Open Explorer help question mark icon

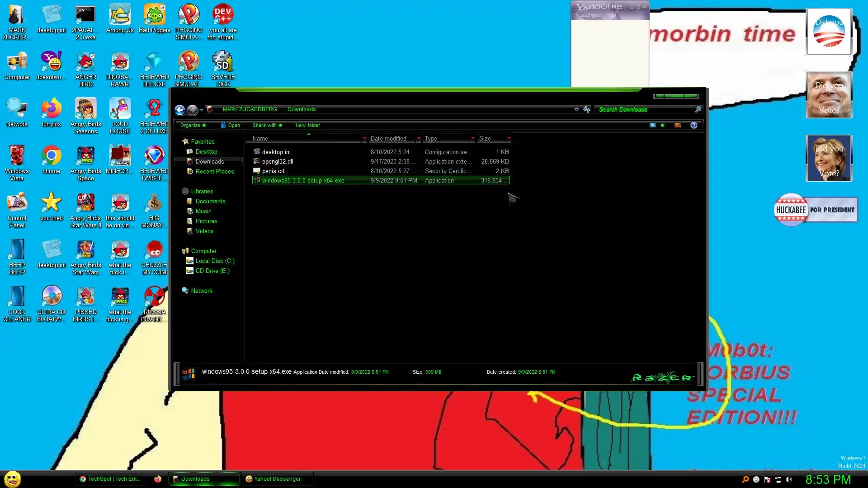click(x=693, y=126)
